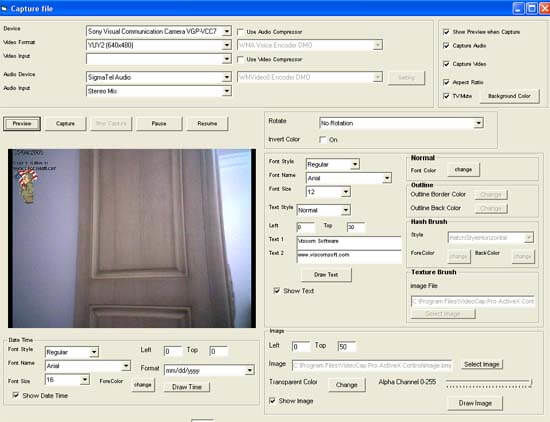Open the Rotate dropdown list
This screenshot has height=422, width=550.
(x=401, y=123)
